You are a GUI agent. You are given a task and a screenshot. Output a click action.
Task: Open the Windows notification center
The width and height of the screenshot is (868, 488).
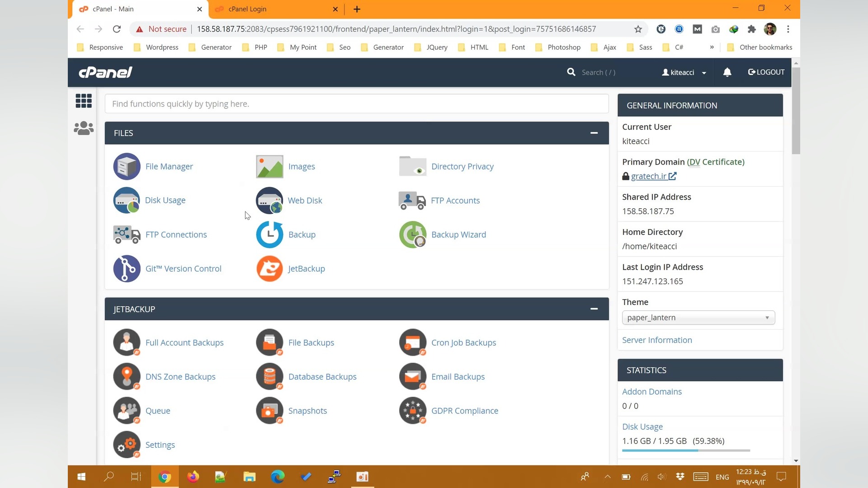point(781,477)
